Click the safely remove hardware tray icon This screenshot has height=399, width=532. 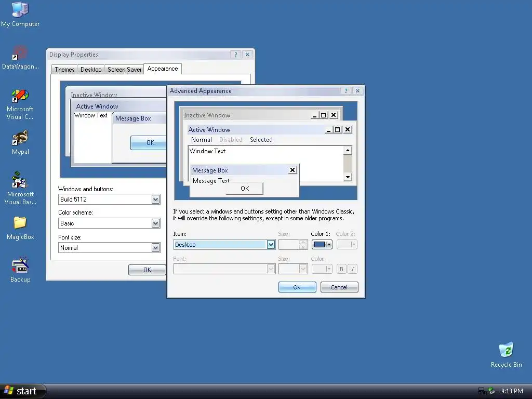[491, 391]
